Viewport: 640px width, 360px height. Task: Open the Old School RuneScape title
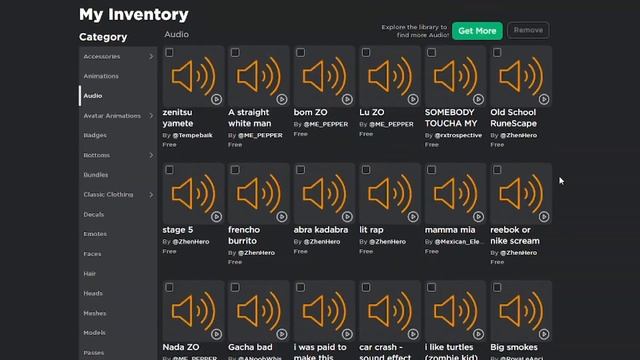(x=513, y=118)
